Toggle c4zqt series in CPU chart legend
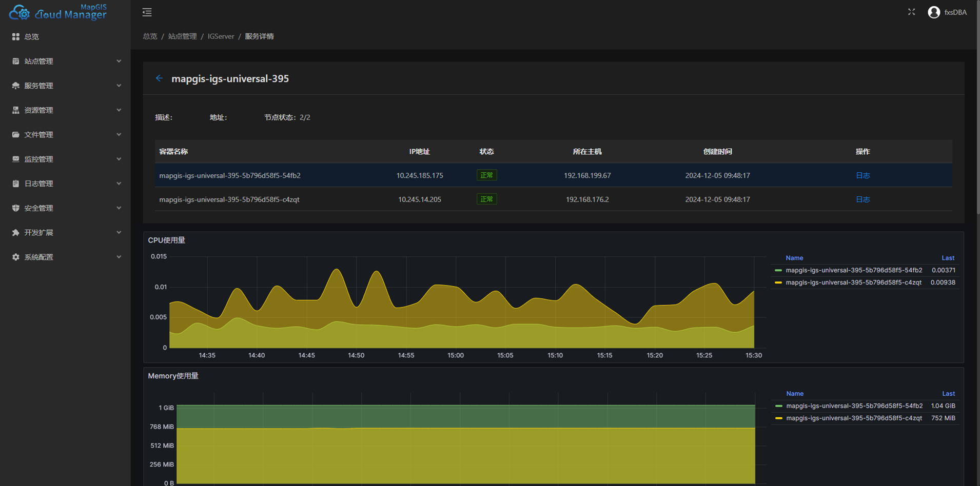980x486 pixels. pos(854,282)
